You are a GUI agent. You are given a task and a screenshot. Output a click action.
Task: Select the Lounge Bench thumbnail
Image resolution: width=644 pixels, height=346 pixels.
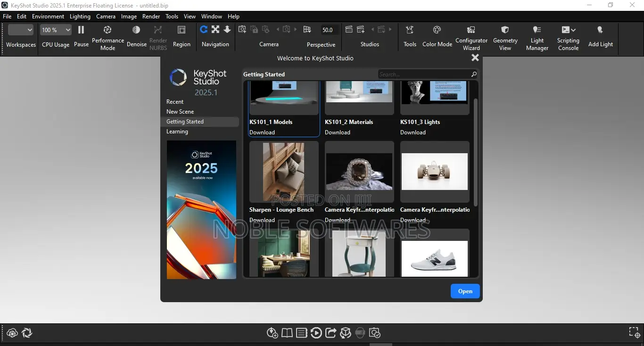pyautogui.click(x=284, y=172)
